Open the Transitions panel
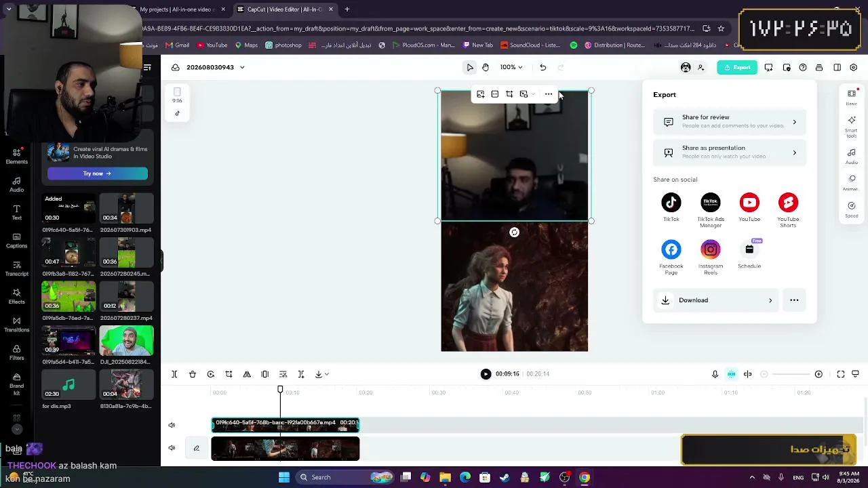868x488 pixels. [x=17, y=325]
